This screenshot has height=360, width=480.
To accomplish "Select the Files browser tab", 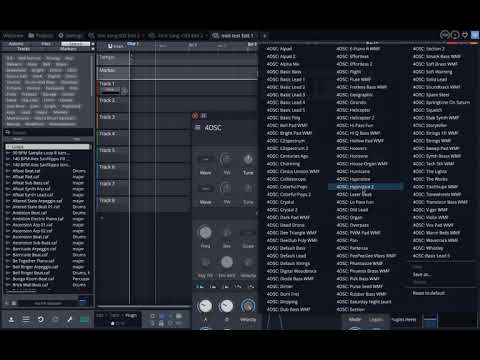I will click(x=46, y=44).
